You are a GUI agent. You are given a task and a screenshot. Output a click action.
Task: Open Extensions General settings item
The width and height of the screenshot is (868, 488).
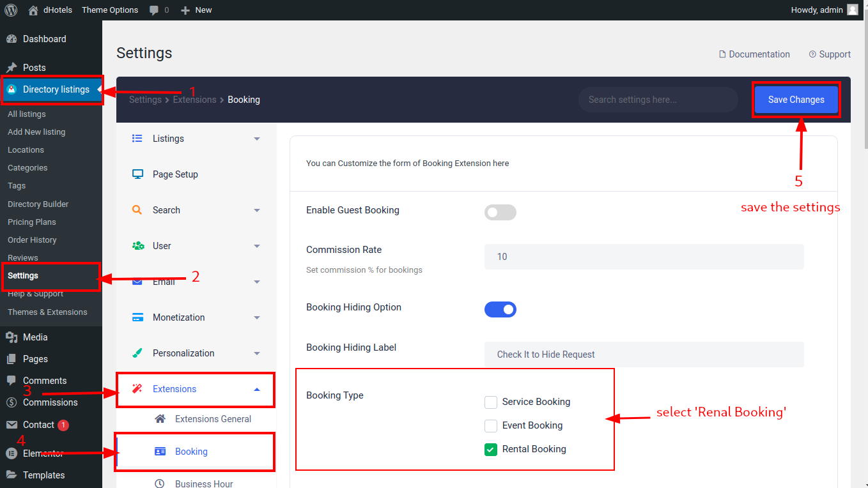(196, 419)
